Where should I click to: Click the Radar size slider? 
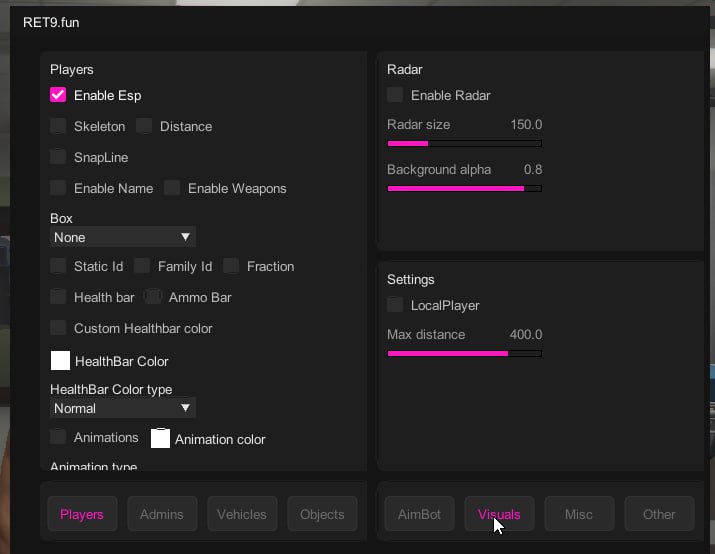[464, 143]
